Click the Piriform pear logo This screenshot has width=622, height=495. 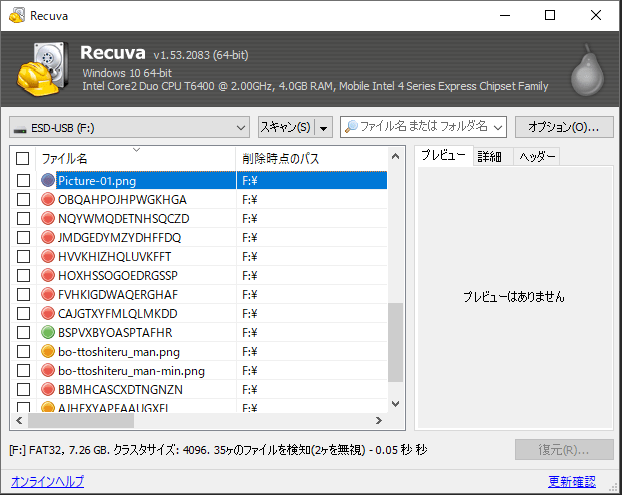[x=587, y=71]
